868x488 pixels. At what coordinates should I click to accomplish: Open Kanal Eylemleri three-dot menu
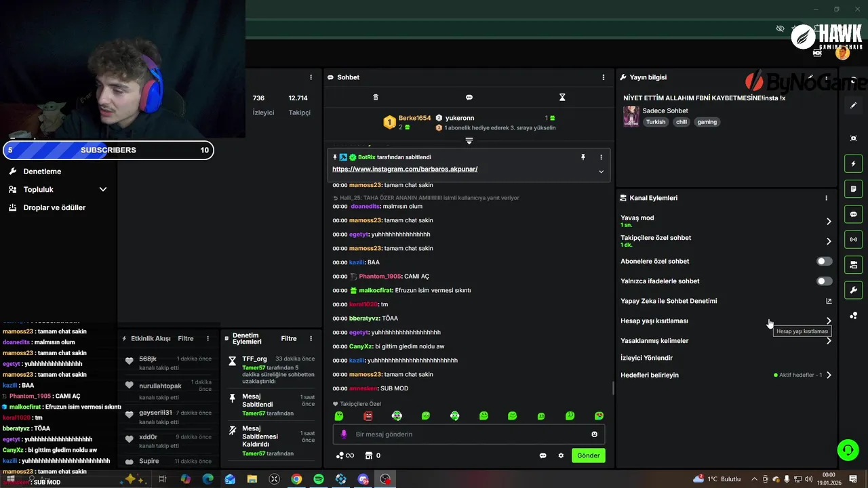[x=826, y=198]
